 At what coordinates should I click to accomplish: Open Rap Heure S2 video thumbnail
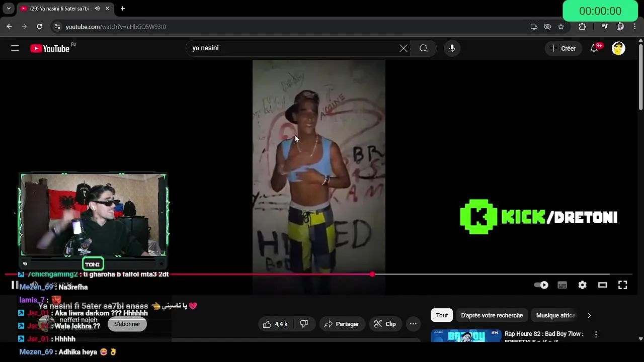click(466, 335)
